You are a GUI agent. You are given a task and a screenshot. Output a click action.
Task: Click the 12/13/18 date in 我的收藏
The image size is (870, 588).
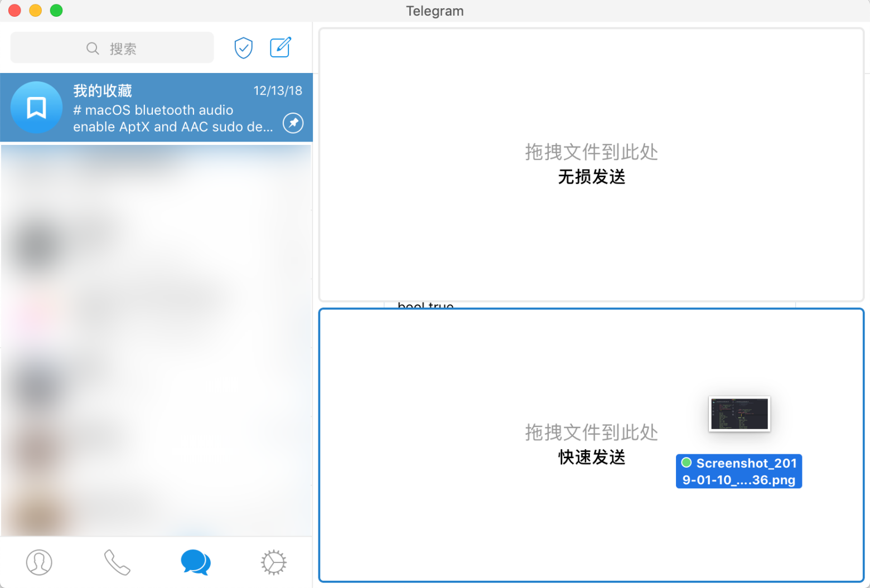pos(278,91)
